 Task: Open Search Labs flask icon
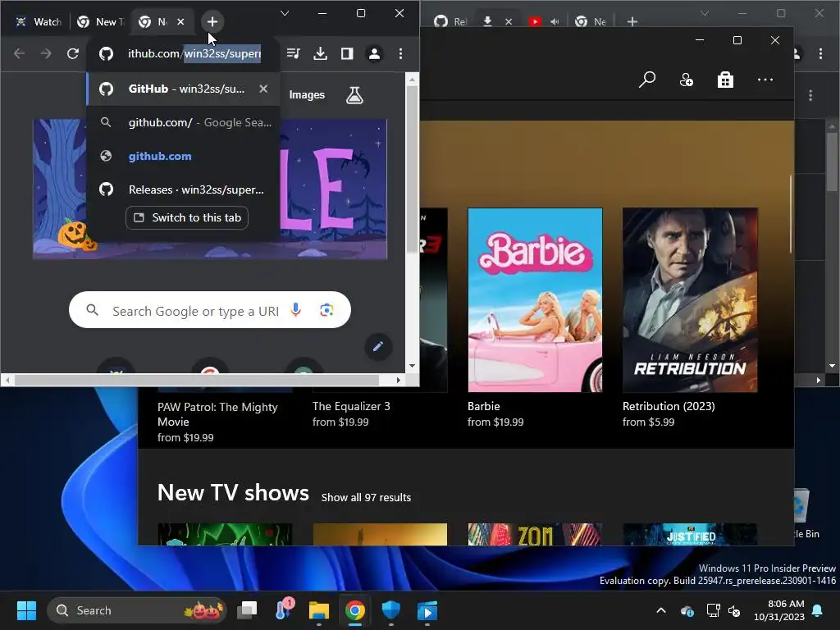354,95
